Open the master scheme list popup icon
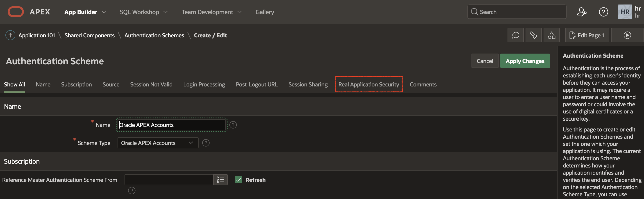The image size is (644, 199). tap(220, 179)
